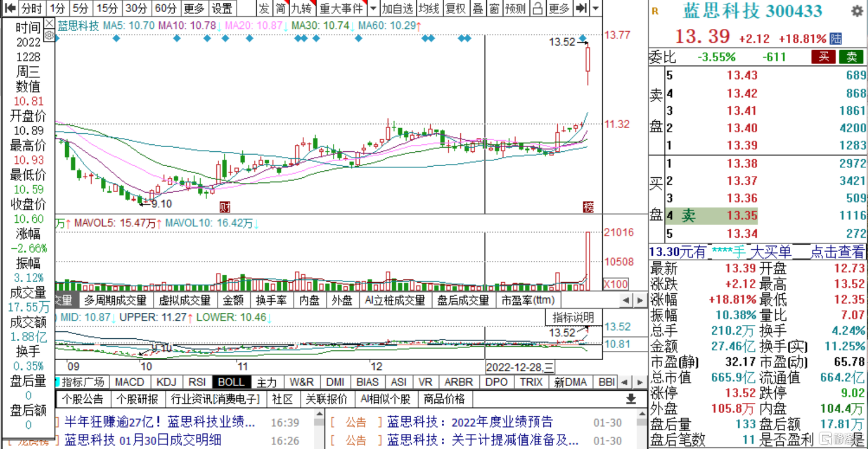The height and width of the screenshot is (449, 868).
Task: Add stock via 加自选 button
Action: pyautogui.click(x=398, y=8)
